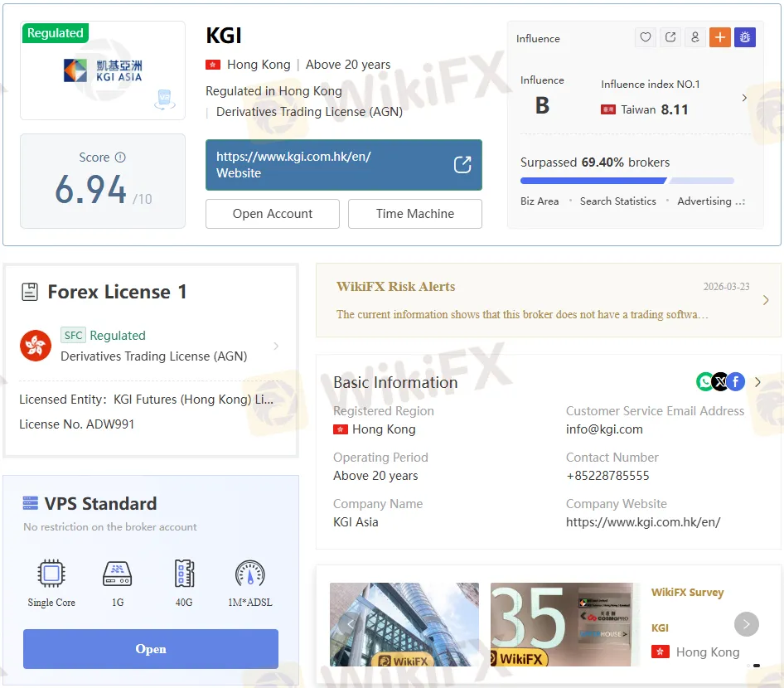Screen dimensions: 784x688
Task: Click the 1M*ADSL speed gauge icon
Action: (250, 573)
